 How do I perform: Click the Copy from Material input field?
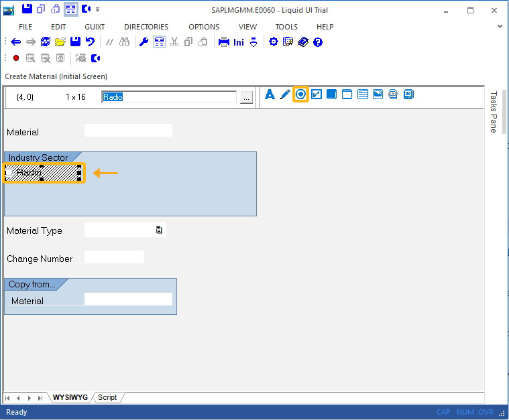point(128,299)
